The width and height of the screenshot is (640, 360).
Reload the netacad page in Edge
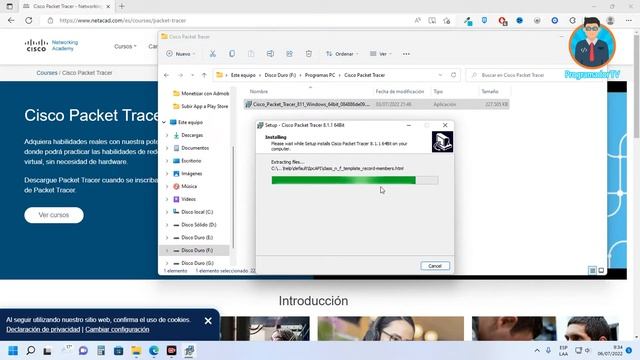click(29, 20)
